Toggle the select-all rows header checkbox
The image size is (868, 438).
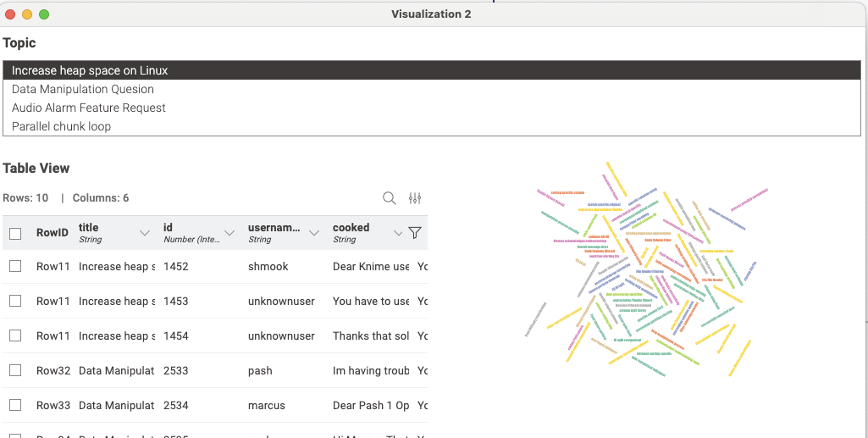pyautogui.click(x=15, y=233)
